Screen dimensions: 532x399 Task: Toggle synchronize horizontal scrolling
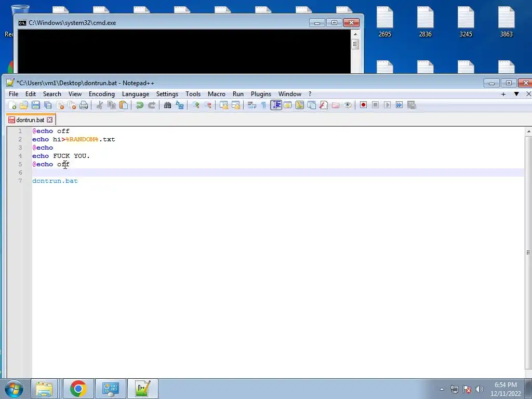pos(236,105)
